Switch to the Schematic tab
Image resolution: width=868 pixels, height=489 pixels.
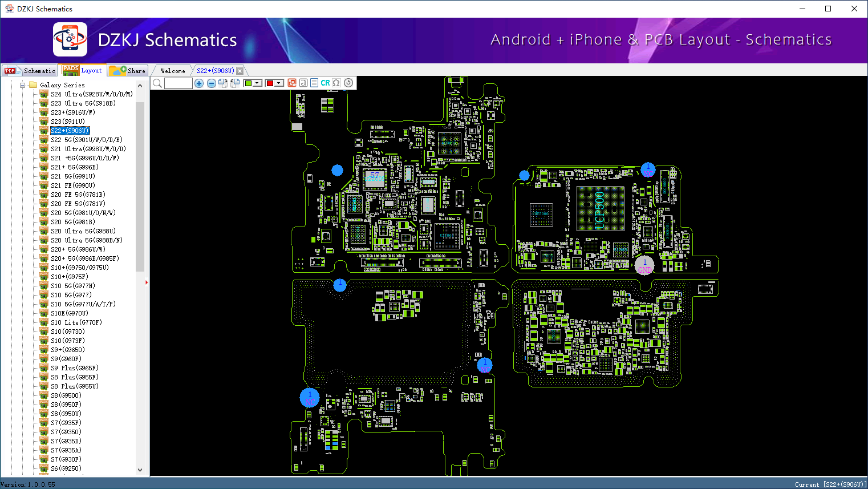[x=30, y=71]
